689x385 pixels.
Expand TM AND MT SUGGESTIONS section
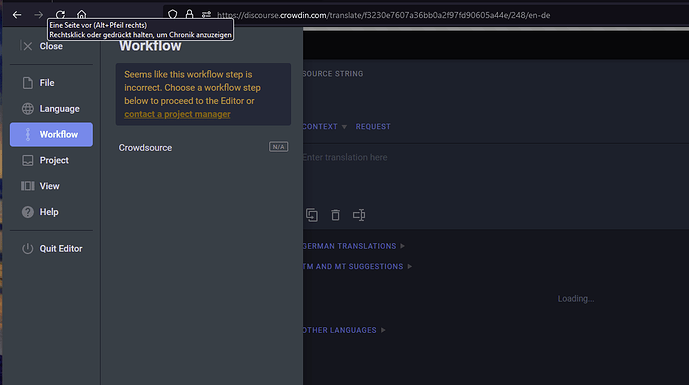(357, 266)
